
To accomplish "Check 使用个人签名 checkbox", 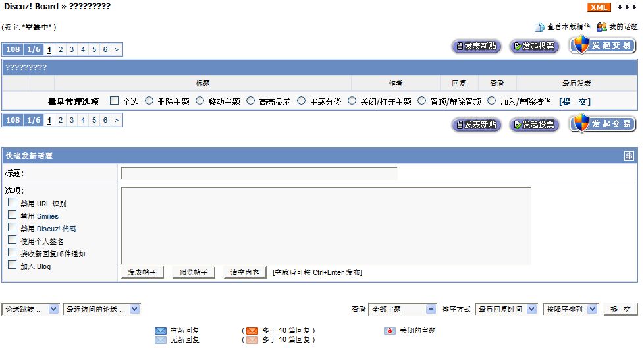I will tap(13, 239).
